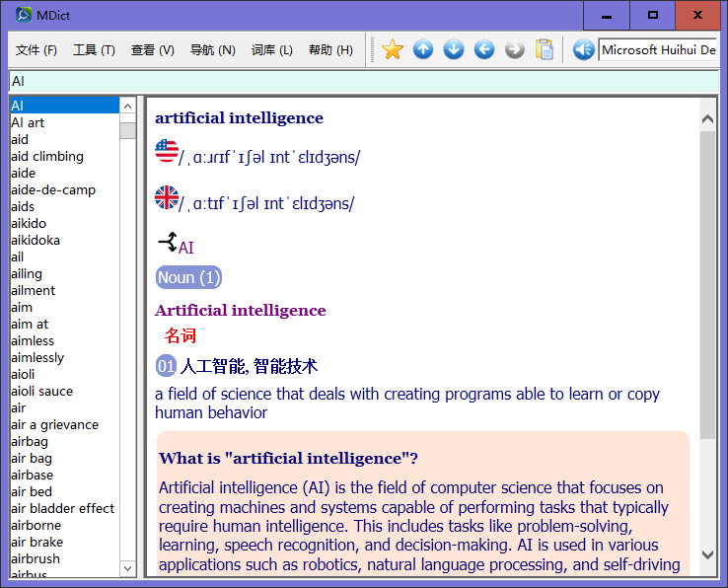This screenshot has width=728, height=588.
Task: Open the 查看 (V) menu
Action: coord(152,49)
